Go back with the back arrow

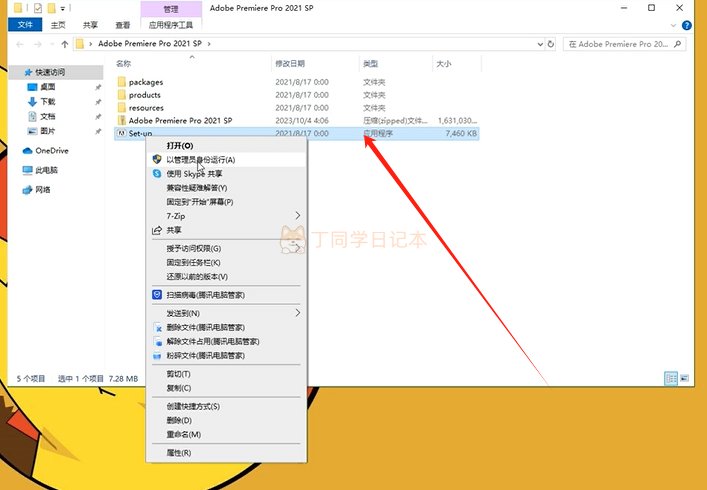[x=20, y=44]
